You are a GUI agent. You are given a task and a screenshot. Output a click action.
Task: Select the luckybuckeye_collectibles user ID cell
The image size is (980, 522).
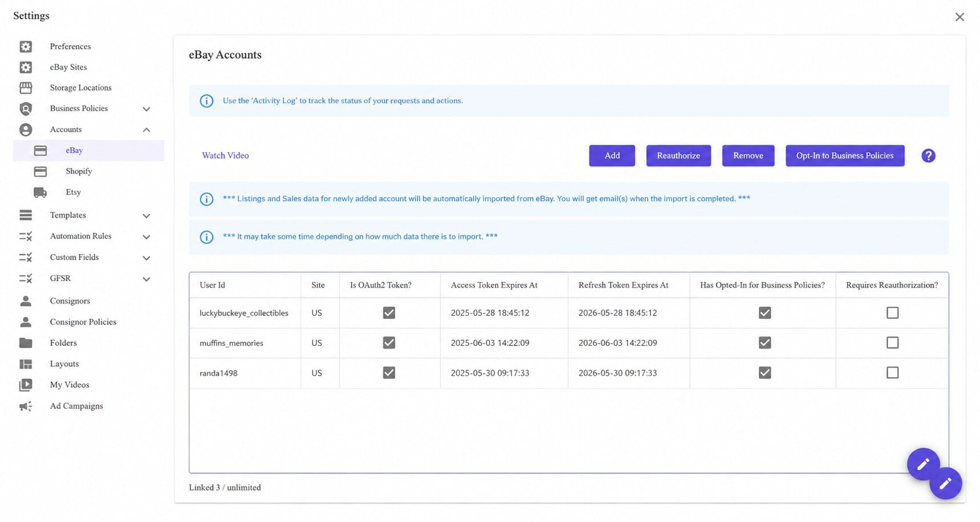pyautogui.click(x=244, y=313)
